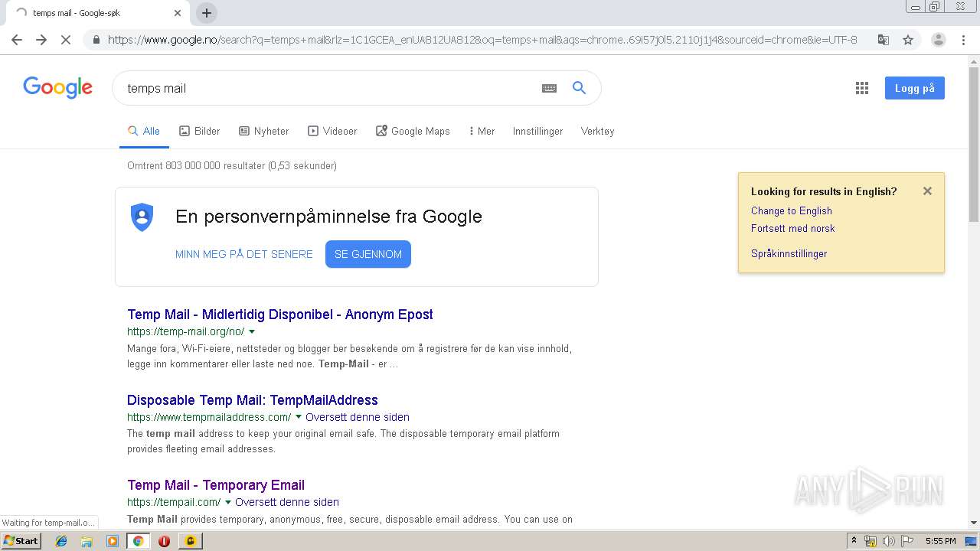Open the Chrome profile avatar
Viewport: 980px width, 551px height.
click(939, 40)
